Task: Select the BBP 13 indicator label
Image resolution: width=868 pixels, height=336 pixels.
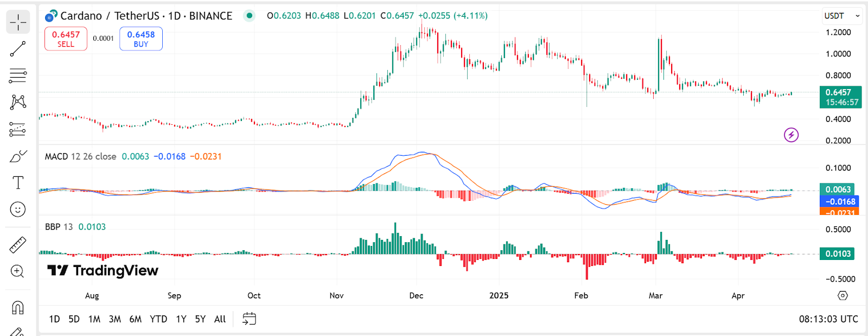Action: coord(59,227)
